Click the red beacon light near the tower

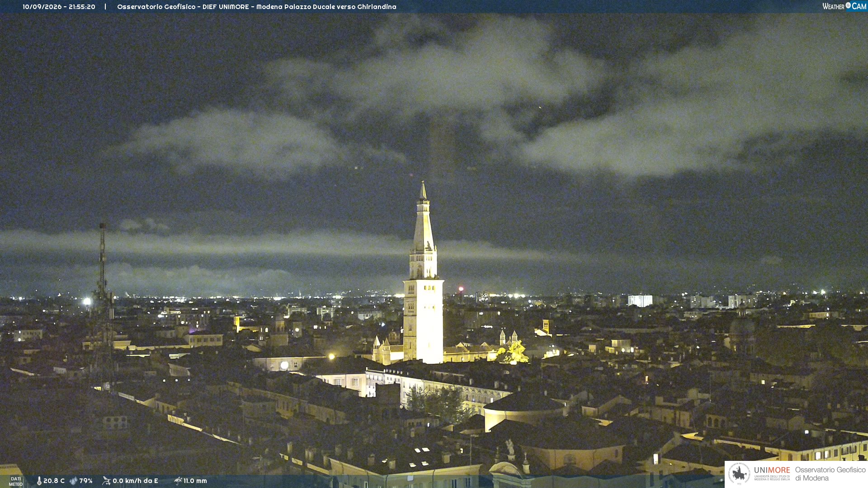[461, 289]
